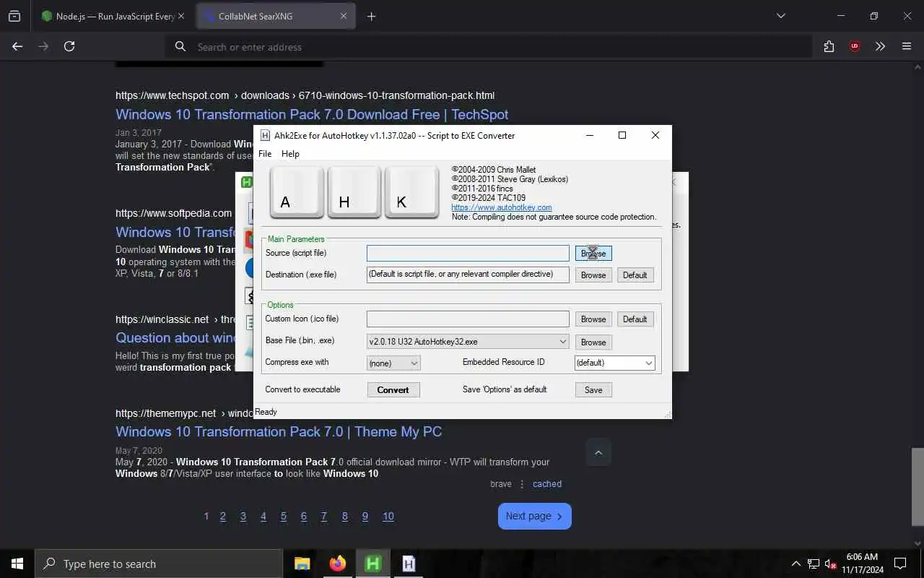Show hidden system tray icons chevron
This screenshot has width=924, height=578.
(x=796, y=564)
